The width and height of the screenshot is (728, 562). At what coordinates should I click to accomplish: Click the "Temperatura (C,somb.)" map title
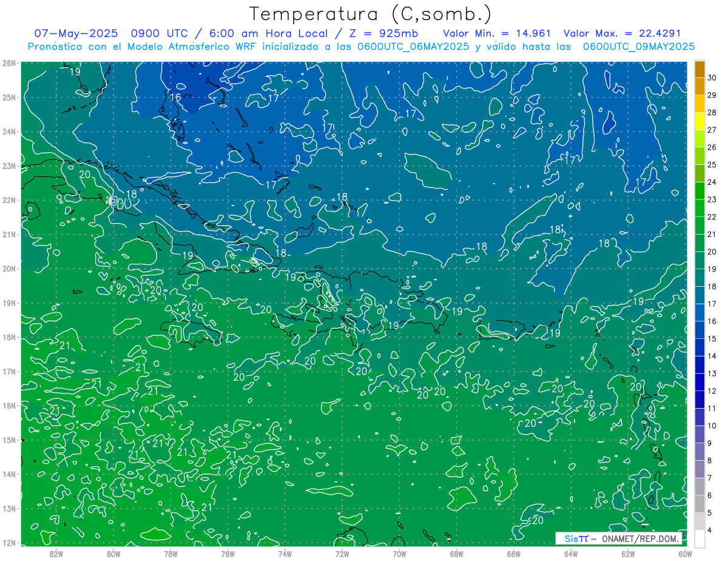coord(371,14)
